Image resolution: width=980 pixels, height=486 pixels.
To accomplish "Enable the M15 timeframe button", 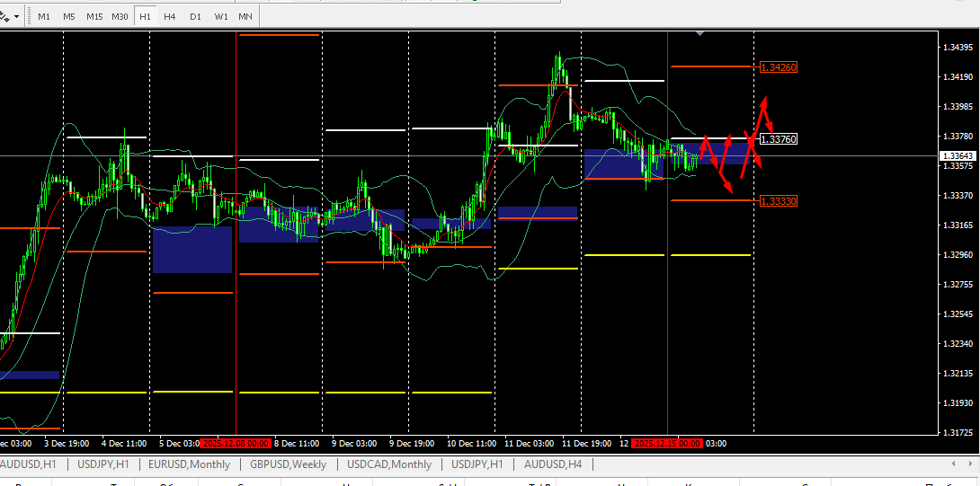I will click(94, 17).
